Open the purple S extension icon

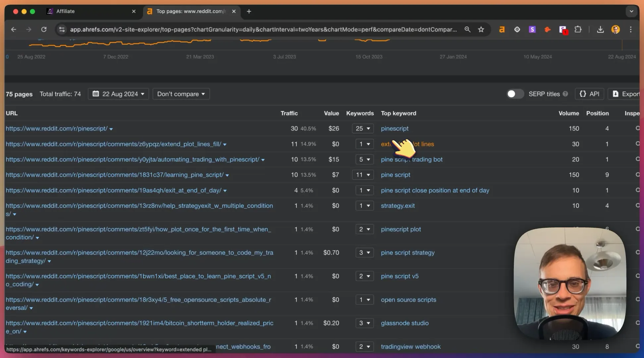coord(532,30)
